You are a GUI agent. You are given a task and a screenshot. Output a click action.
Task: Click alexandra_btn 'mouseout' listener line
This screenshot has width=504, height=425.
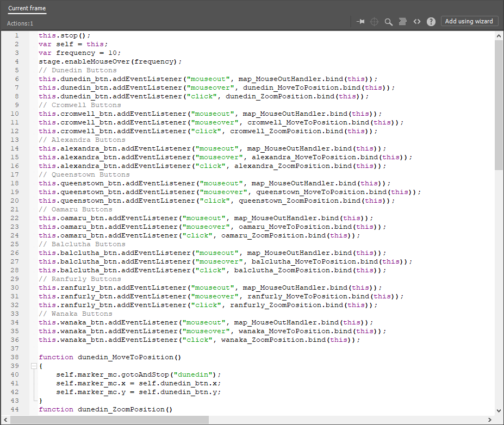click(x=212, y=148)
